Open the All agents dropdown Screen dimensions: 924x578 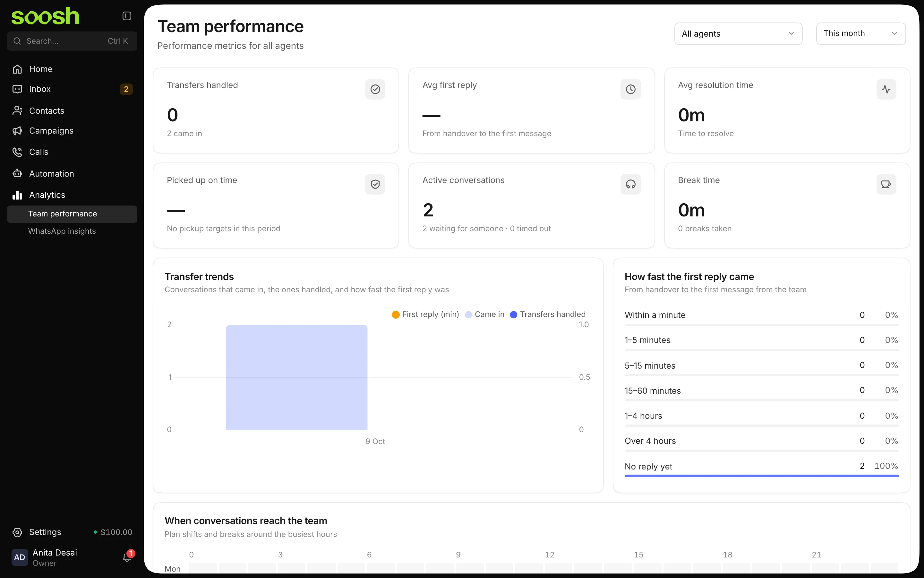738,34
